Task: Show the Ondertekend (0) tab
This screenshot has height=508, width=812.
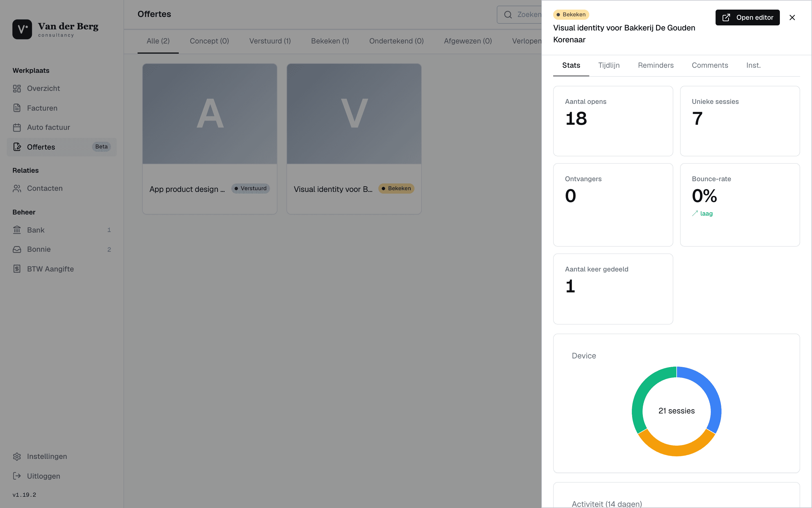Action: [x=397, y=41]
